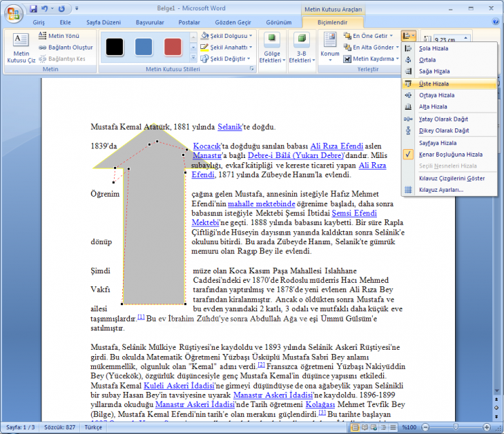The image size is (504, 434).
Task: Click En Alta Gönder button
Action: tap(371, 47)
